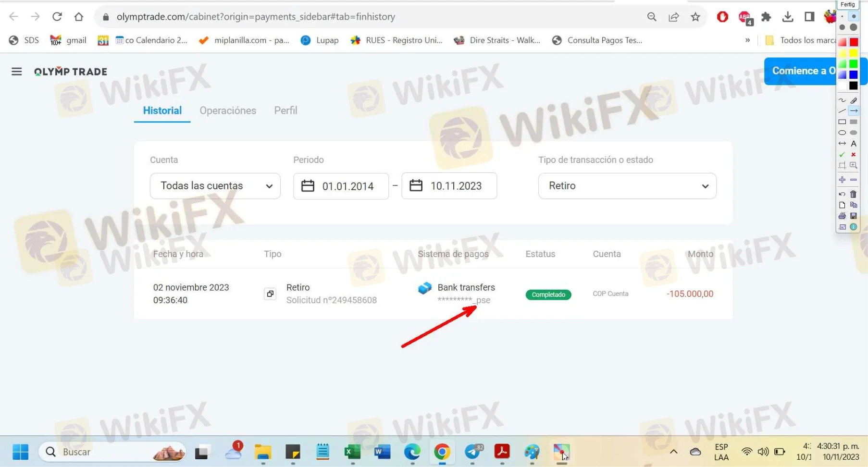Set the start date field 01.01.2014
The width and height of the screenshot is (868, 467).
click(341, 186)
